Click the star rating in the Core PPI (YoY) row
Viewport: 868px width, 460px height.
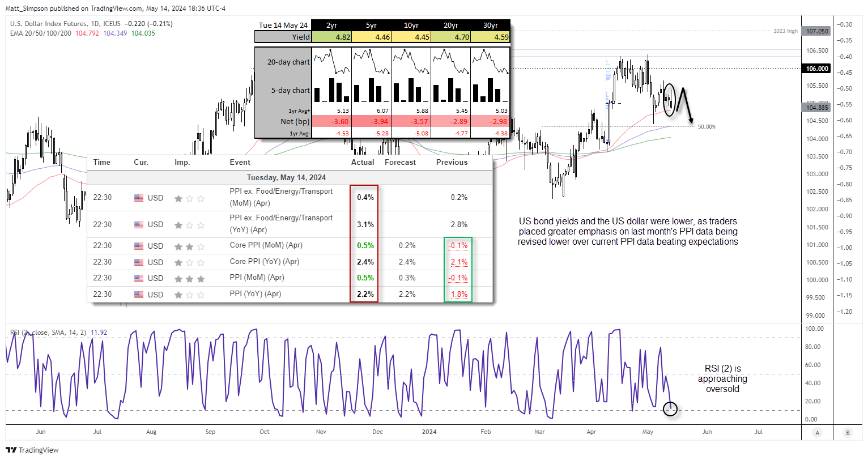click(189, 262)
